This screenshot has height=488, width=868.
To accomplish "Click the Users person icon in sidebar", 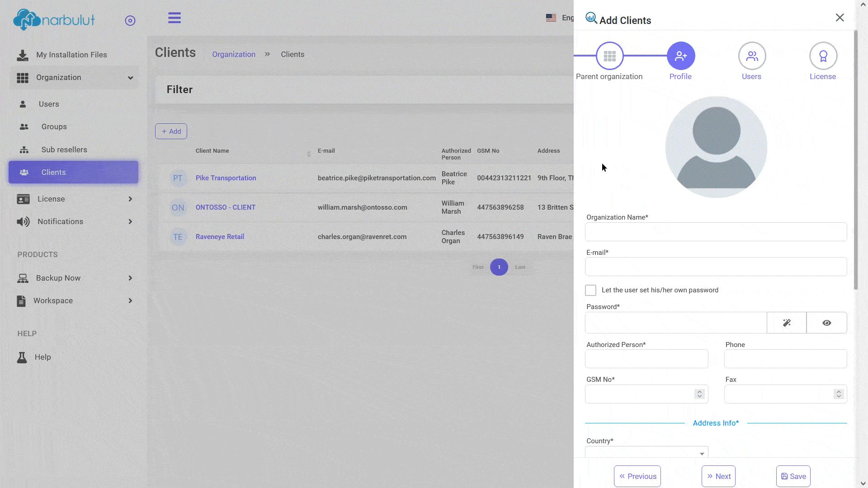I will tap(23, 104).
